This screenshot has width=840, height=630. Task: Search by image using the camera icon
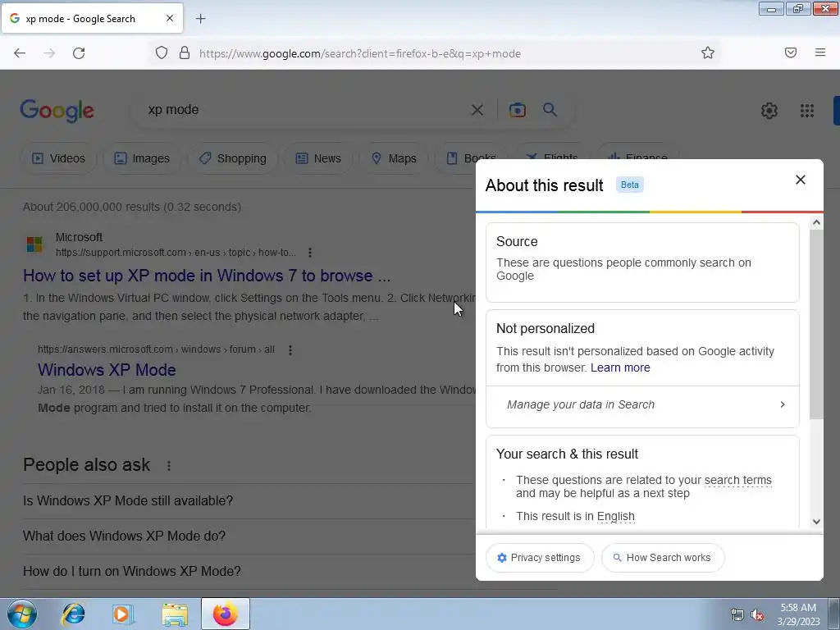click(517, 110)
